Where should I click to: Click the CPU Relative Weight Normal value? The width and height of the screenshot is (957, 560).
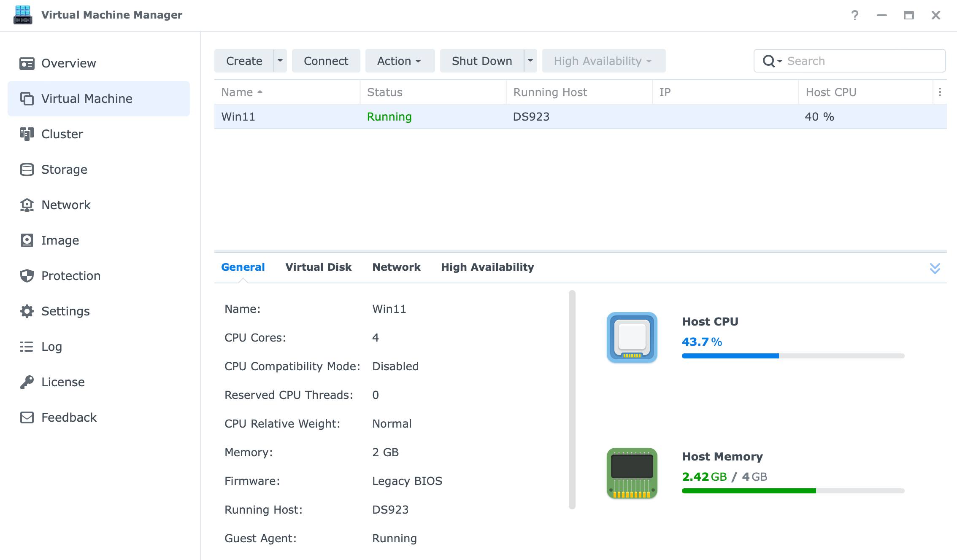(392, 423)
